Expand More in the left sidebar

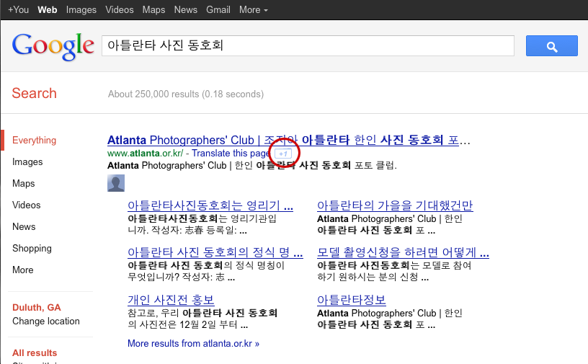coord(23,270)
